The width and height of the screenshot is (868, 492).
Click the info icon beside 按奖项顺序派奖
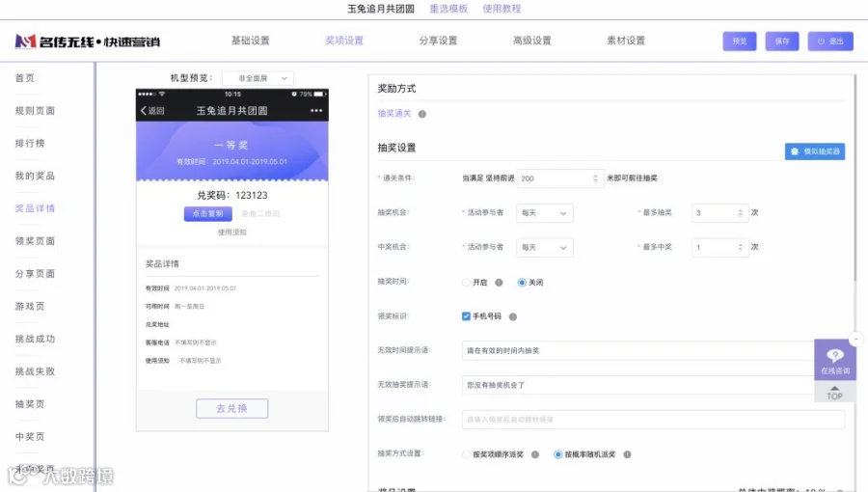coord(535,454)
